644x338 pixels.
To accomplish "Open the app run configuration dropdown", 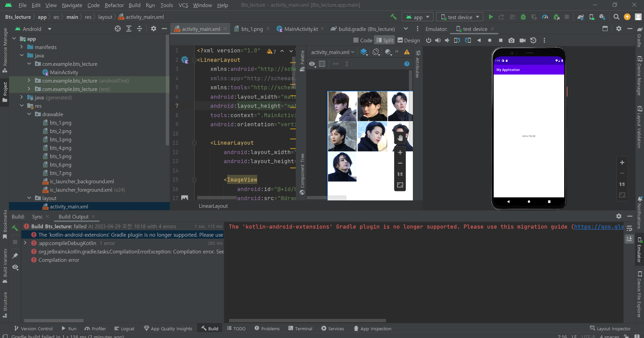I will point(418,17).
